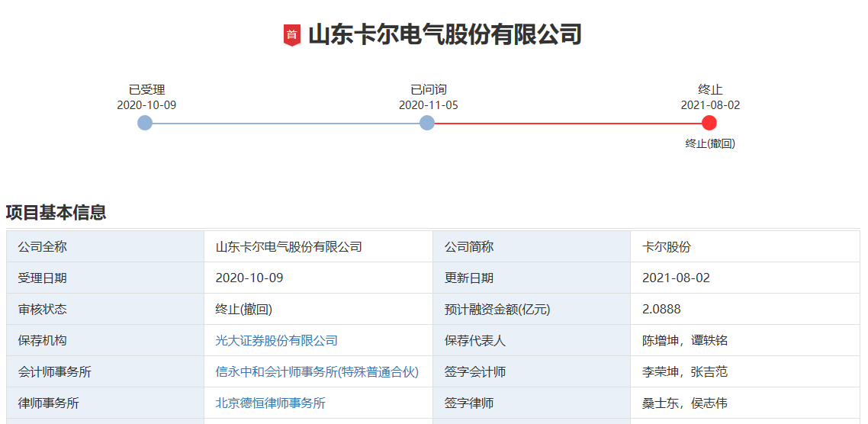Image resolution: width=868 pixels, height=424 pixels.
Task: Click the 签字律师 label cell
Action: (532, 403)
